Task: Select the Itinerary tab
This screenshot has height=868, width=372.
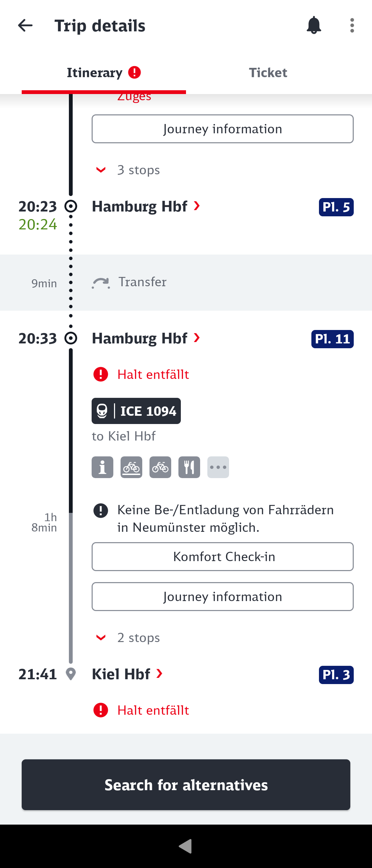Action: (104, 73)
